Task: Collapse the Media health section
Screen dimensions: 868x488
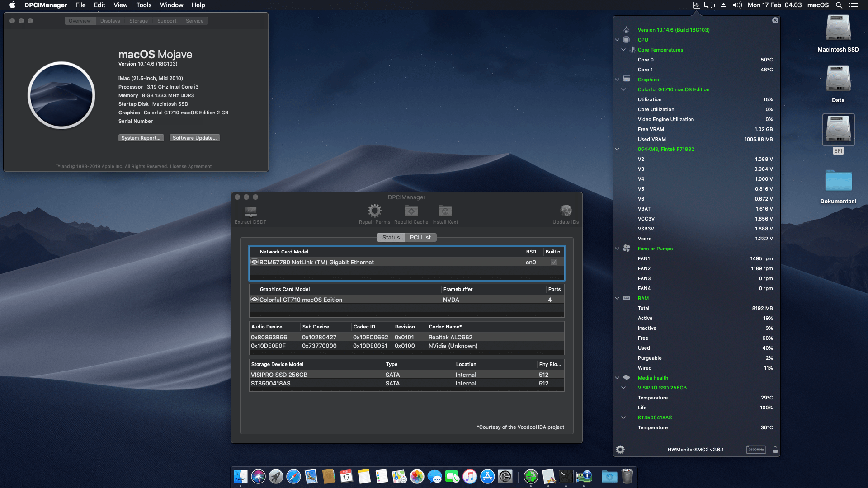Action: click(x=617, y=378)
